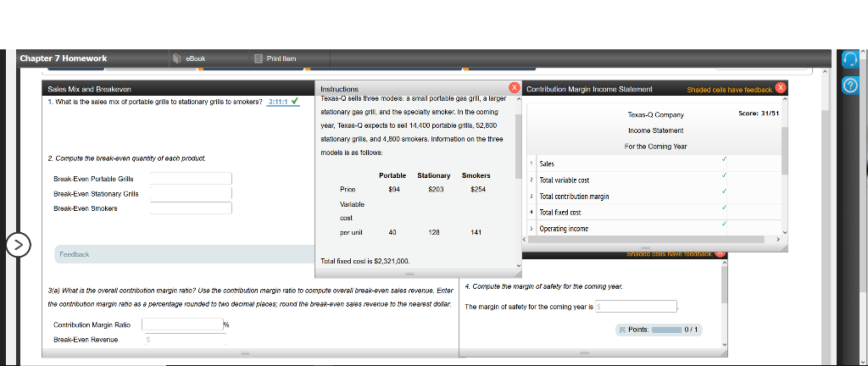868x366 pixels.
Task: Click the green checkmark beside Sales row
Action: coord(724,160)
